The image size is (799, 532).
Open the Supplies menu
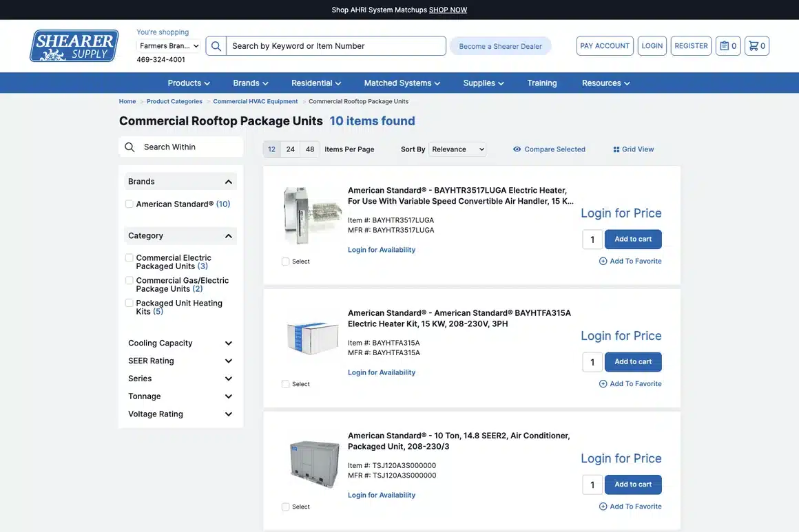click(484, 83)
